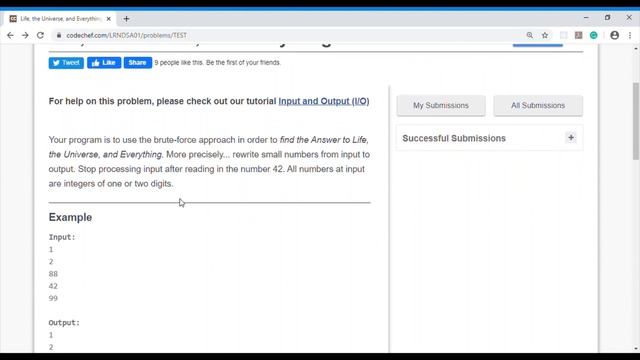Open Chrome three-dot menu
640x360 pixels.
point(630,36)
